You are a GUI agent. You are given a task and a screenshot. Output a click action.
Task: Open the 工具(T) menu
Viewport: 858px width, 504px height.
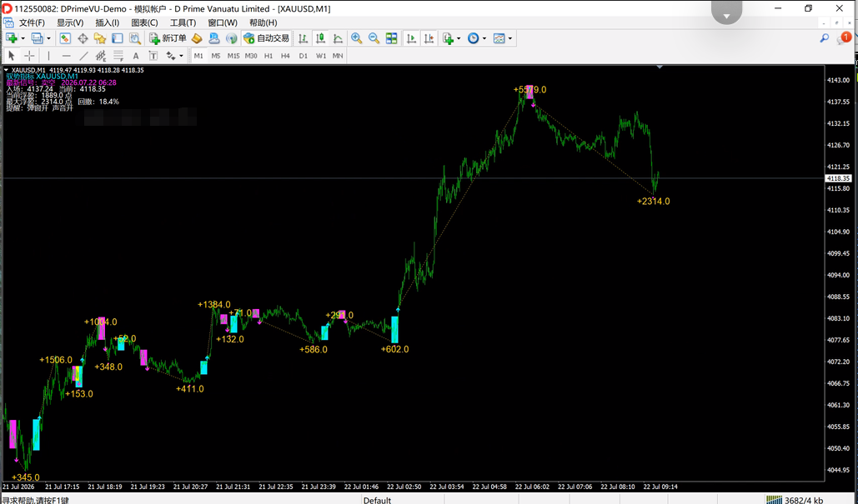[183, 22]
